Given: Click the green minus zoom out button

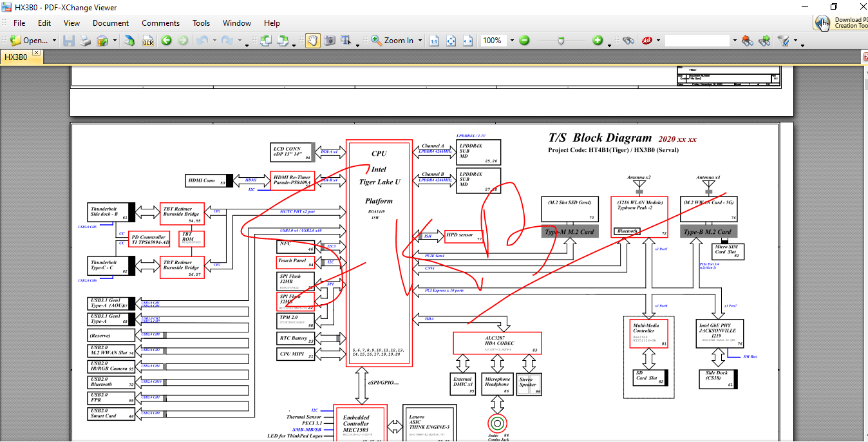Looking at the screenshot, I should [x=524, y=41].
